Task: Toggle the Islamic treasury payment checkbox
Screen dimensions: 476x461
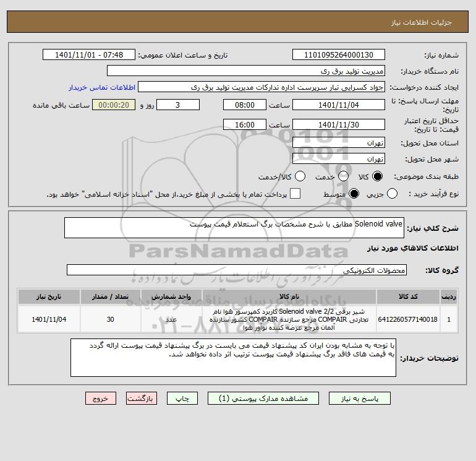Action: click(x=295, y=194)
